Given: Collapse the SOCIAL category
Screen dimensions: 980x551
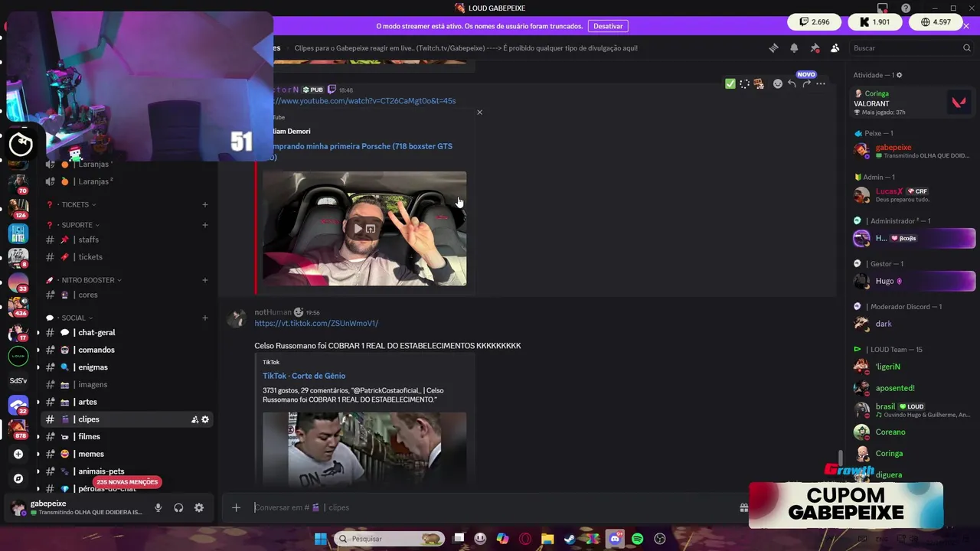Looking at the screenshot, I should click(73, 318).
